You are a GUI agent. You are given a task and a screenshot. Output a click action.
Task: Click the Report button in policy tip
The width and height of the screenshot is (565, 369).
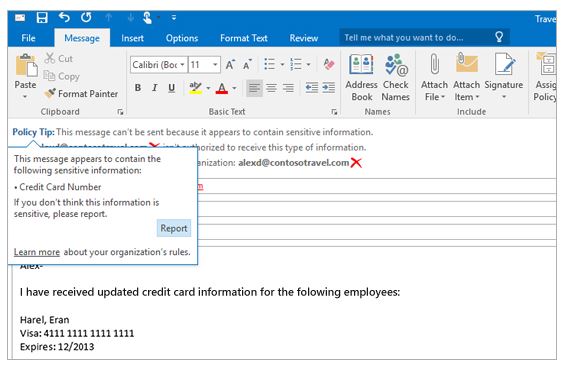coord(174,228)
